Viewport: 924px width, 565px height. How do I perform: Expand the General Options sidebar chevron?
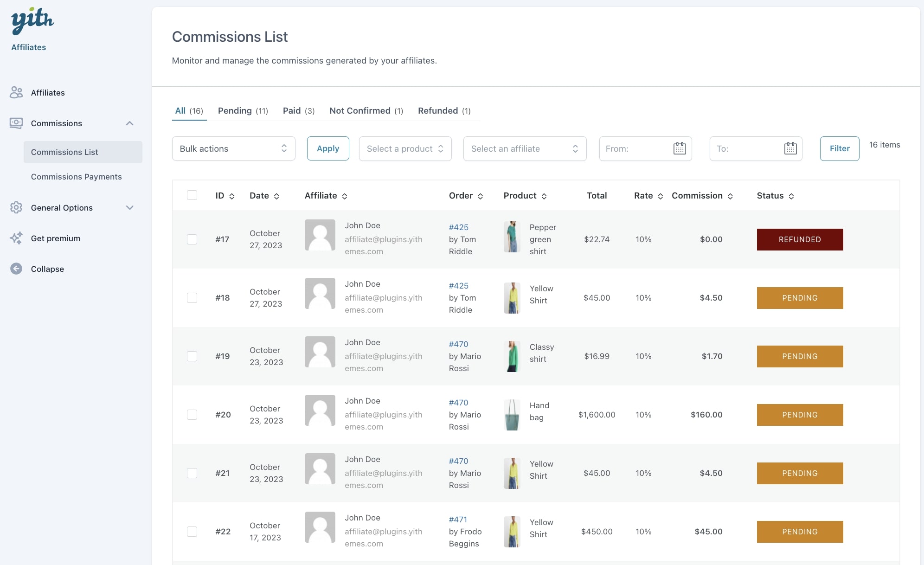[130, 208]
